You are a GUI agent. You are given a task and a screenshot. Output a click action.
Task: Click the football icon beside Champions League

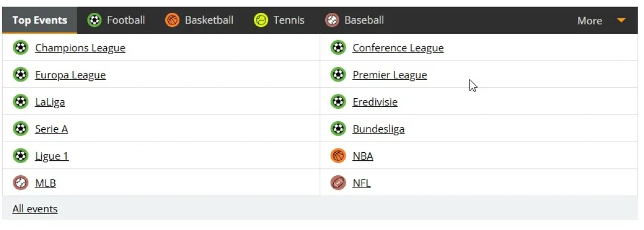pyautogui.click(x=20, y=48)
